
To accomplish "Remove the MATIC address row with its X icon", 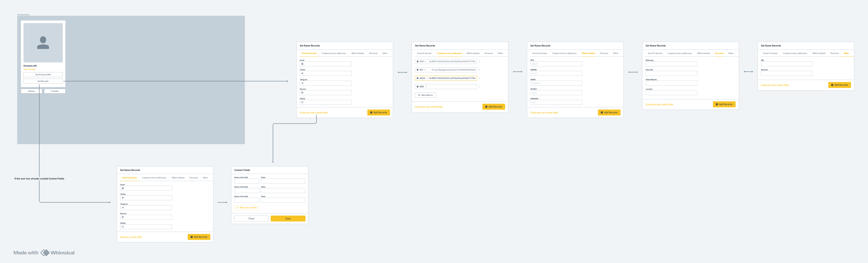I will point(479,78).
